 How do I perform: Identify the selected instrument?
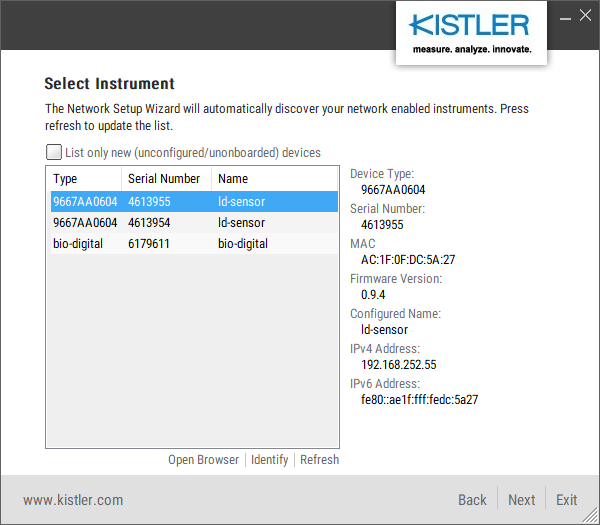point(270,460)
